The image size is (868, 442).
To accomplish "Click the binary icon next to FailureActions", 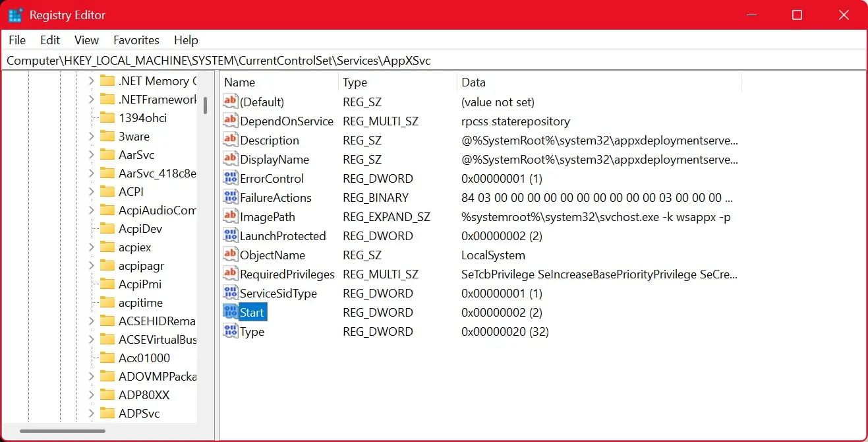I will click(x=230, y=197).
